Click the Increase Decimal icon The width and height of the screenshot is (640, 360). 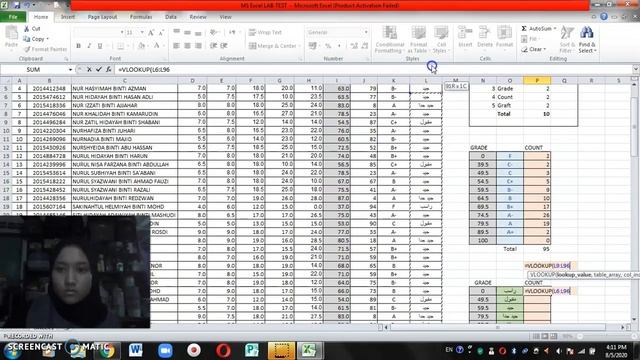click(354, 46)
